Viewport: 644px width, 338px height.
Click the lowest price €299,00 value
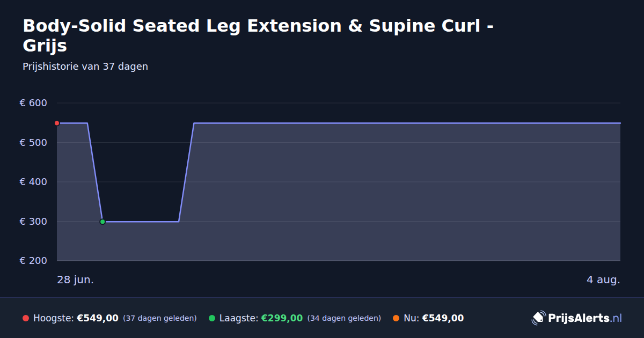tap(282, 318)
